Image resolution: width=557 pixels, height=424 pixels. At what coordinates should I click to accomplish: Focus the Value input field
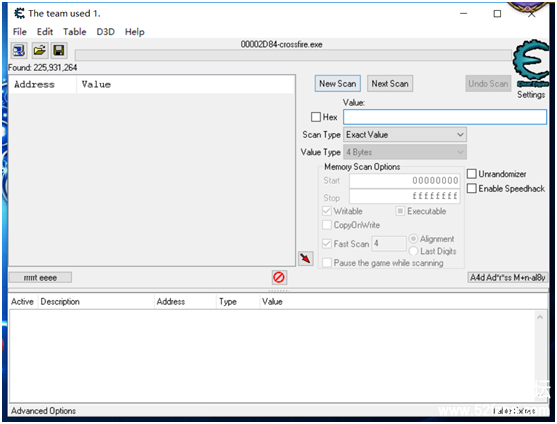(445, 117)
